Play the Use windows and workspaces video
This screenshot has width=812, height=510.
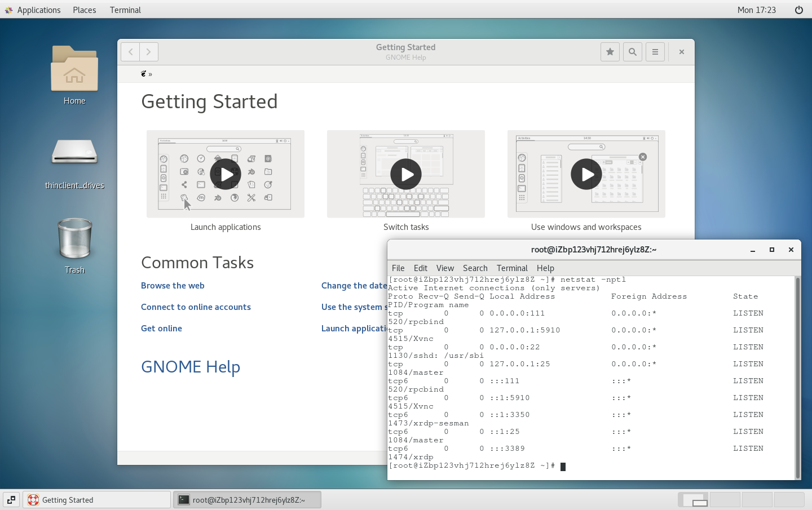[586, 174]
